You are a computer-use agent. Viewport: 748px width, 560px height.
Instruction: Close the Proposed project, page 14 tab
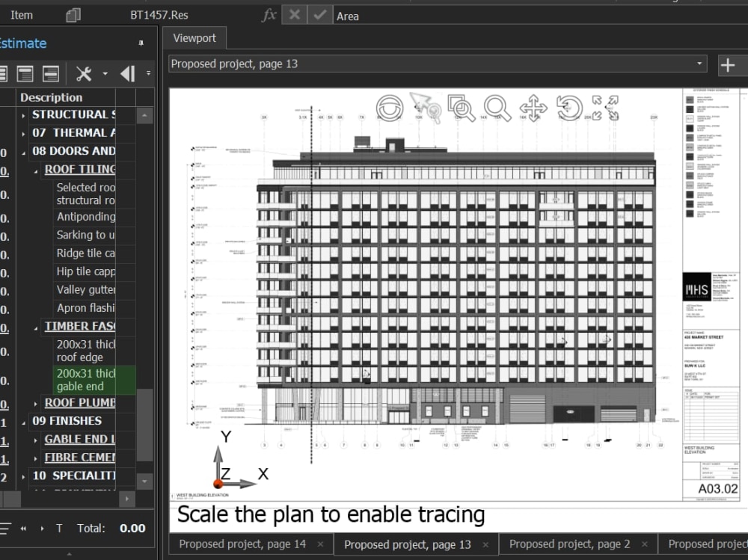(x=321, y=544)
